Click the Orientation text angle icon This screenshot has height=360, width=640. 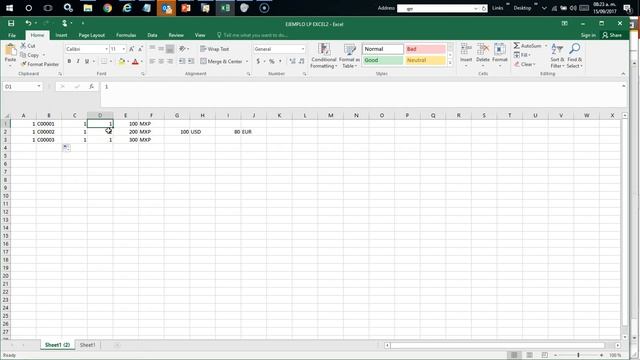click(182, 49)
